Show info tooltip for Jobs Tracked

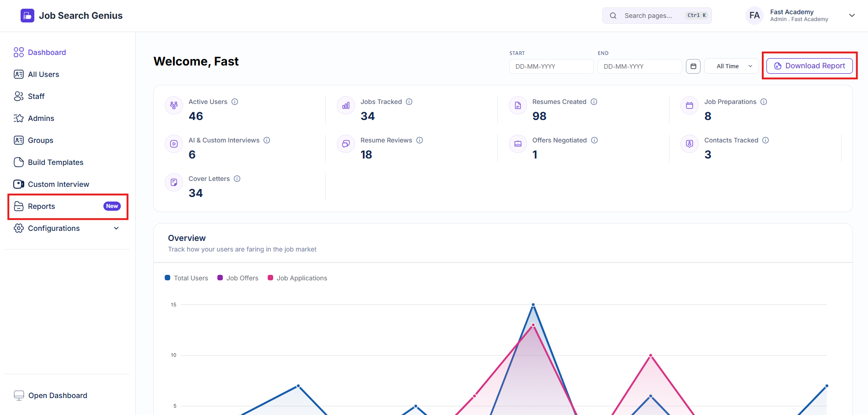[x=409, y=102]
